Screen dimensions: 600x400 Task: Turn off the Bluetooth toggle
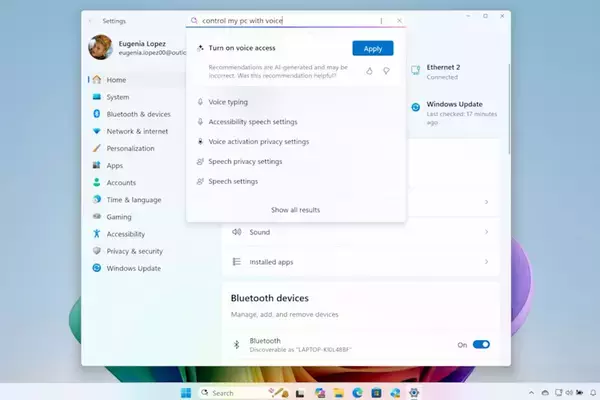(x=481, y=344)
